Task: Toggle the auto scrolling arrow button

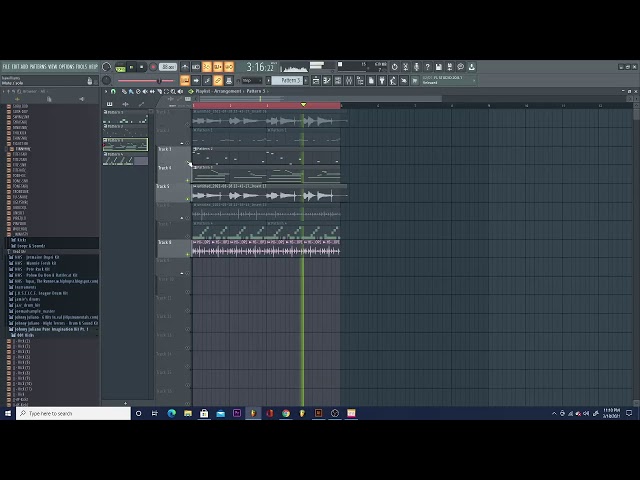Action: point(196,80)
